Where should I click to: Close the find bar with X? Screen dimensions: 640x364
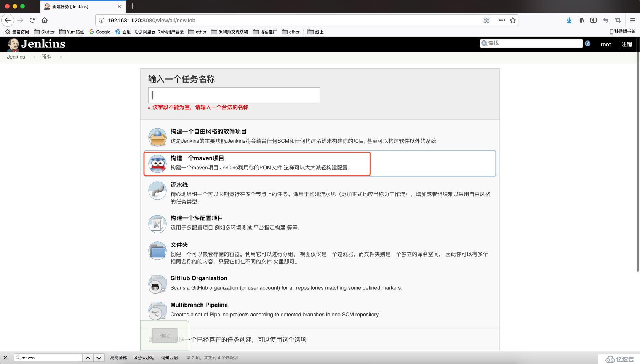tap(5, 358)
